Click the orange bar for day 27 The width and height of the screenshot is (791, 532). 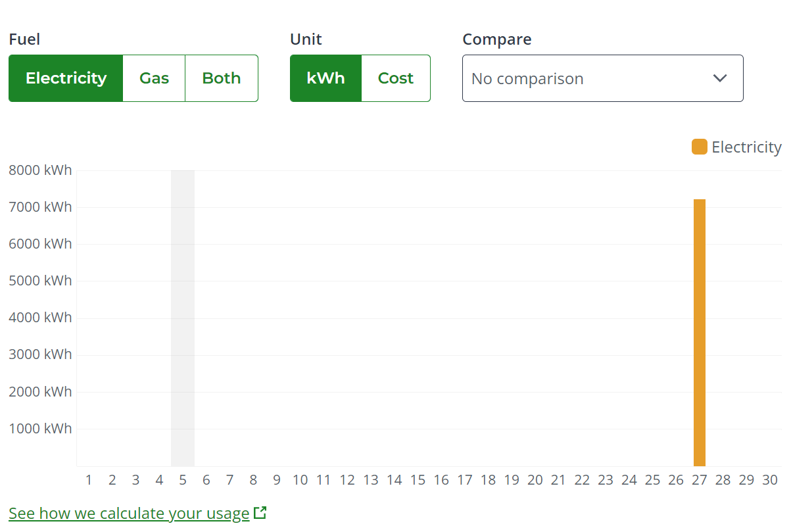click(700, 333)
